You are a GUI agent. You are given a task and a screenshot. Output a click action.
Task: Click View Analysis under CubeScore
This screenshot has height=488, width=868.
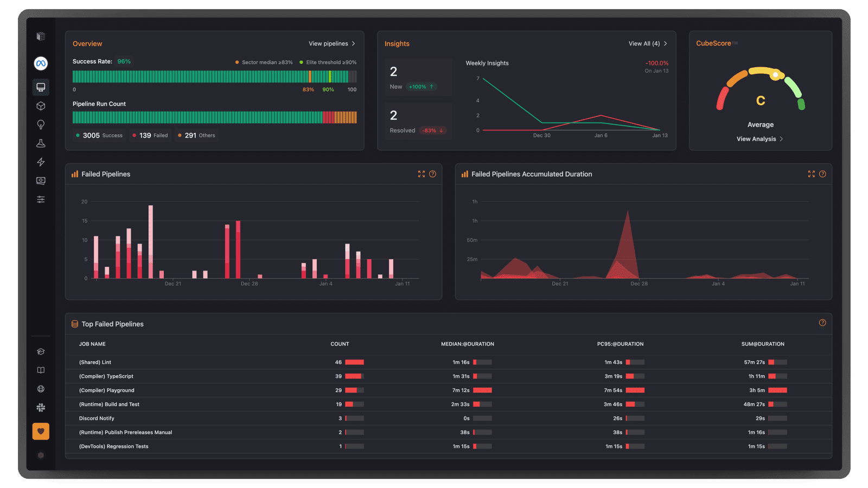click(x=759, y=139)
